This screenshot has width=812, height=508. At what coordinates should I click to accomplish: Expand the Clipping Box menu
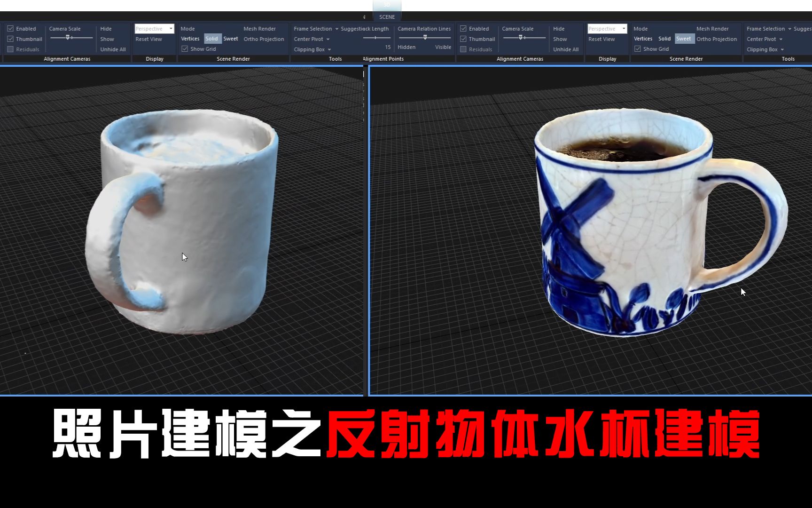coord(312,49)
